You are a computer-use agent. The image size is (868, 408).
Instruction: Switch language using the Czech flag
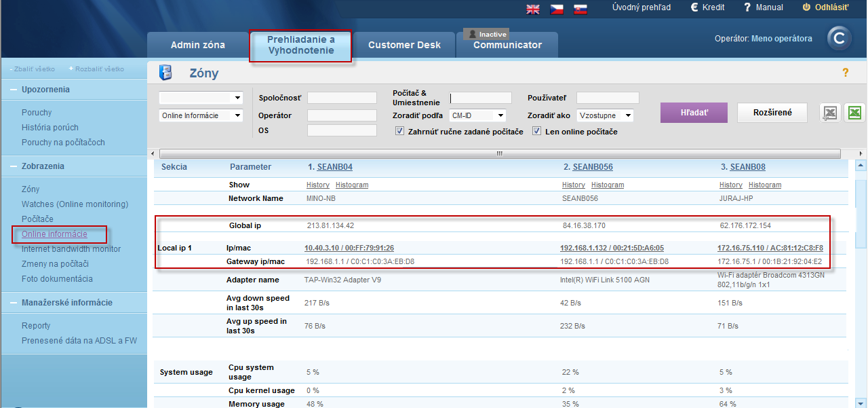pos(557,8)
